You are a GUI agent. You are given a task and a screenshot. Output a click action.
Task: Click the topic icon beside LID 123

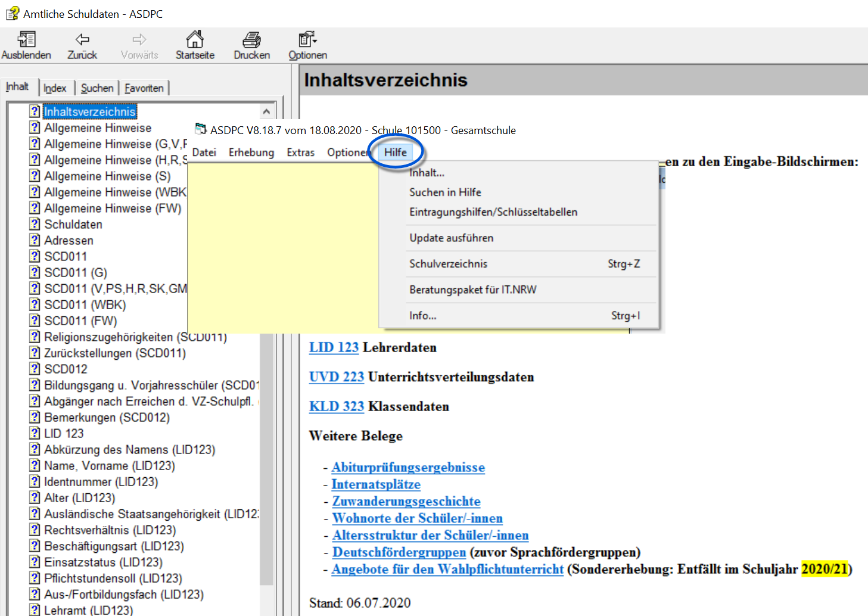(35, 434)
